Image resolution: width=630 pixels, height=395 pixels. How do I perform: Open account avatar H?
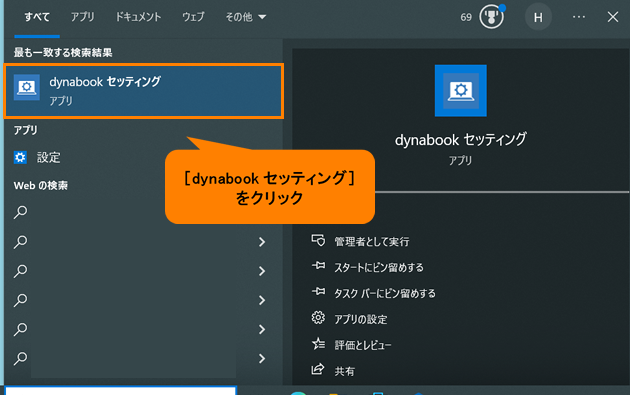pos(538,17)
